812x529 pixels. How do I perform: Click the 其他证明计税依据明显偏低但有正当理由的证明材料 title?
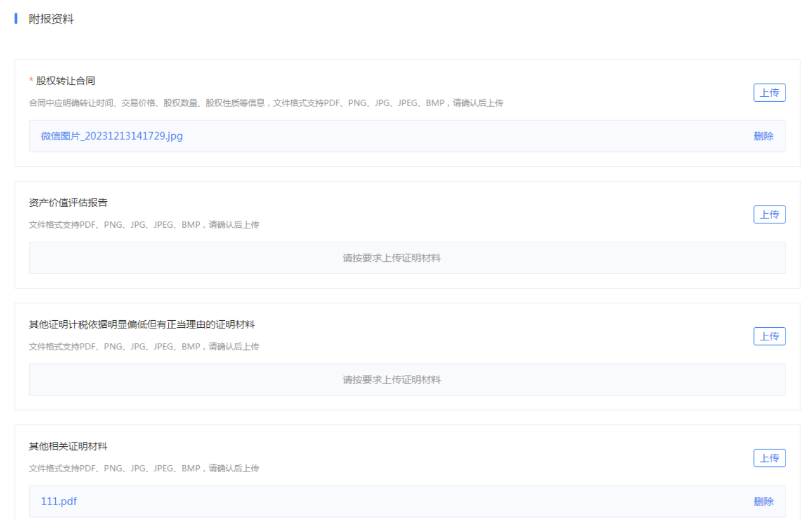tap(142, 325)
